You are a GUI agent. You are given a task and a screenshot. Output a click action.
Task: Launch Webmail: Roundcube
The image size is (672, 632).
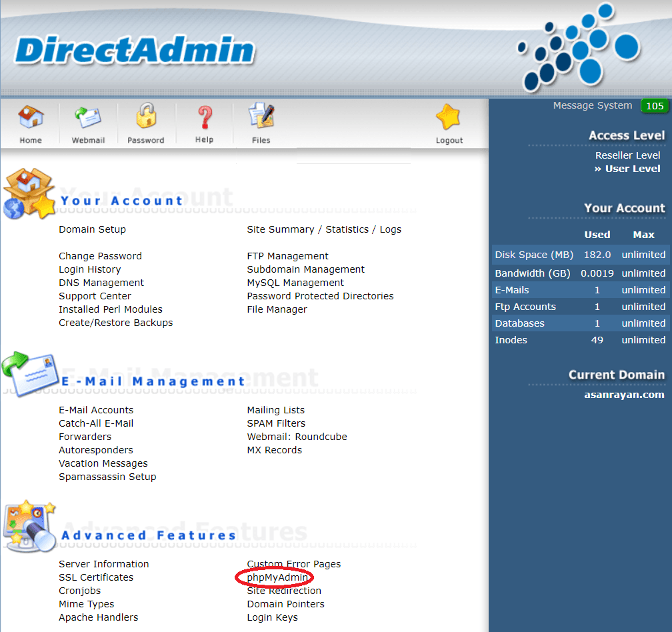click(x=297, y=436)
